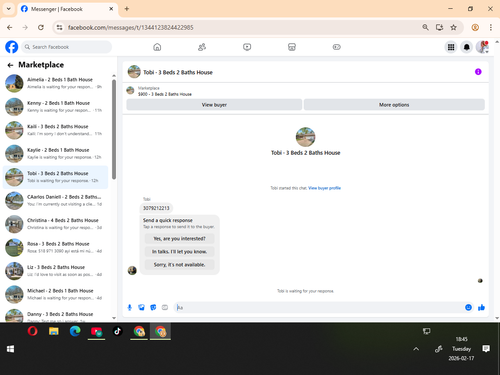Open the browser zoom magnifier icon

(425, 27)
